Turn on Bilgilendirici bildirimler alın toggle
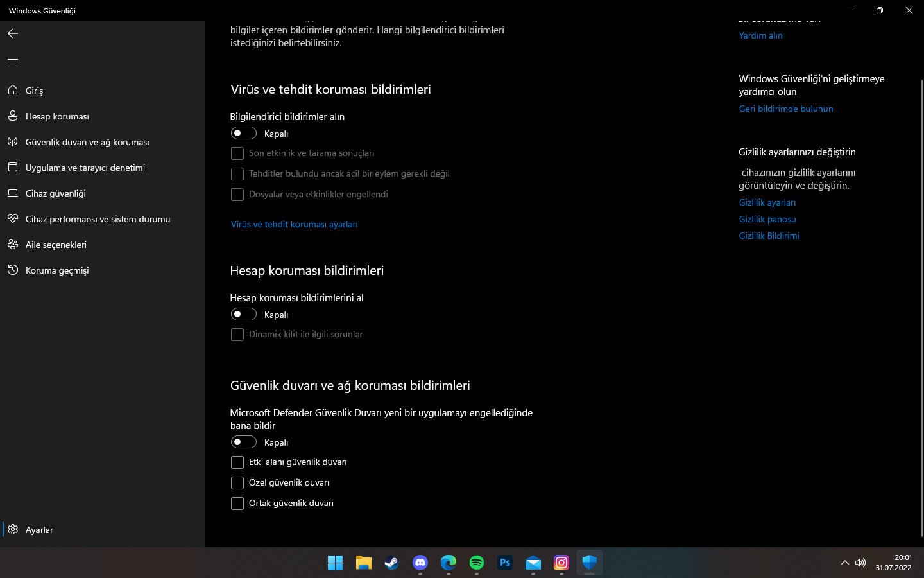Viewport: 924px width, 578px height. pos(244,133)
